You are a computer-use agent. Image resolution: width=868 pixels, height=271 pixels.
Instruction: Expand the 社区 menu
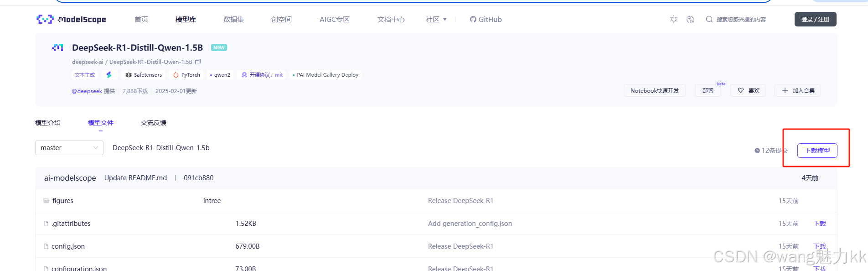436,19
